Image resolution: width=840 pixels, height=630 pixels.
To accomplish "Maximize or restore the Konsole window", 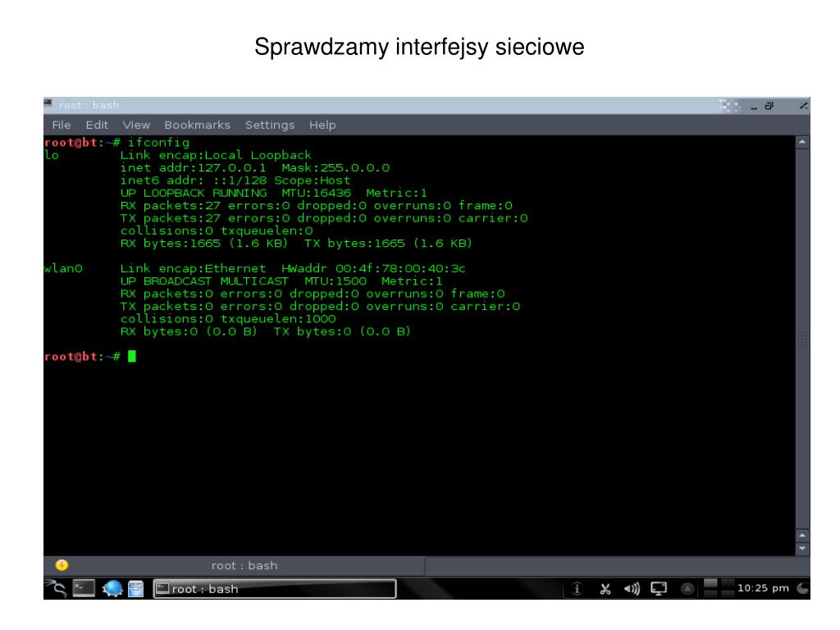I will click(769, 106).
